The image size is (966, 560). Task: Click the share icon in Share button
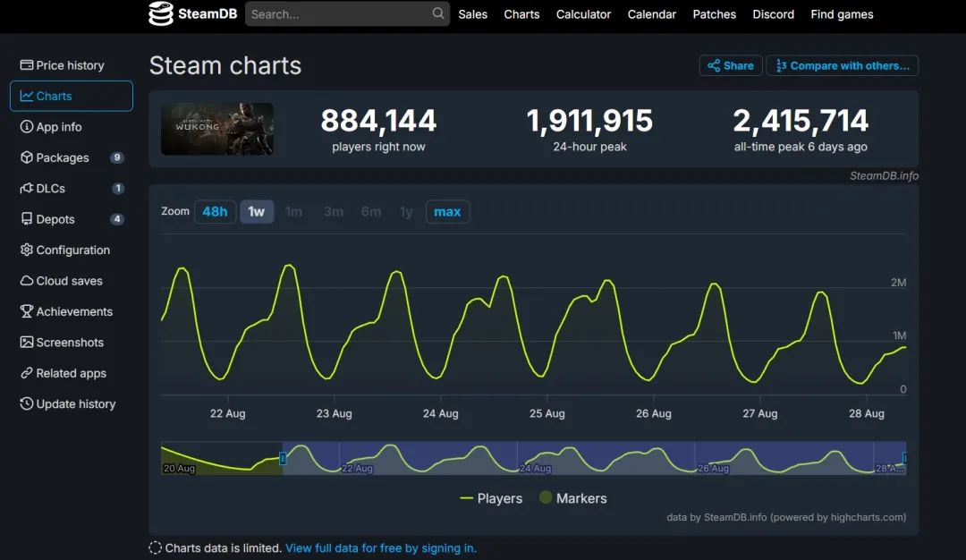pos(714,65)
